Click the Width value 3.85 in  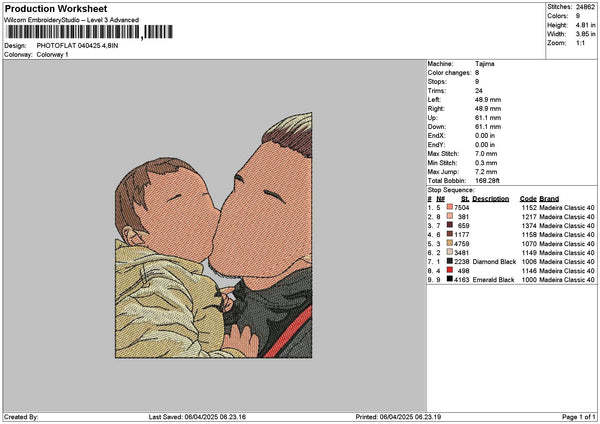pos(585,34)
